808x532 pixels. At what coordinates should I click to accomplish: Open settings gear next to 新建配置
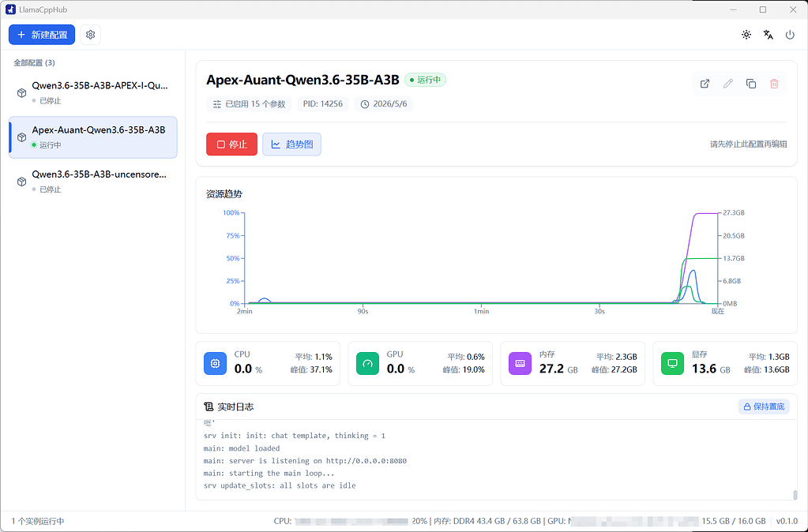pyautogui.click(x=90, y=35)
